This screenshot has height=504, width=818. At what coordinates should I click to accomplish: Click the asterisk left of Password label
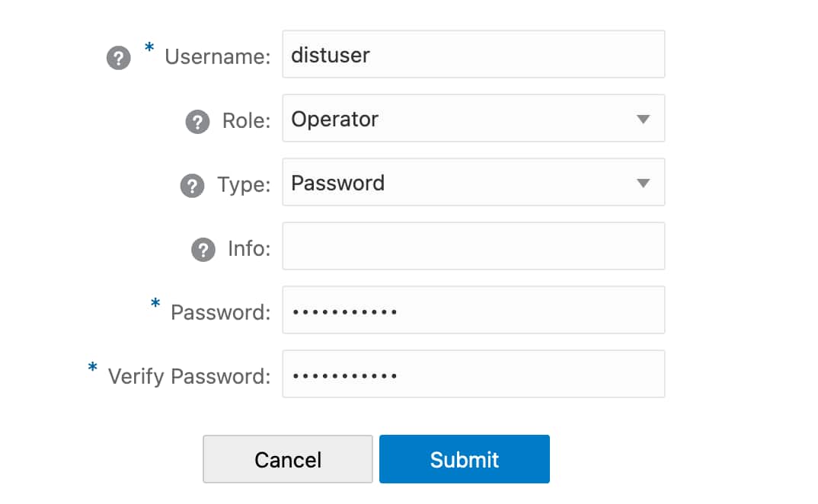[x=155, y=306]
